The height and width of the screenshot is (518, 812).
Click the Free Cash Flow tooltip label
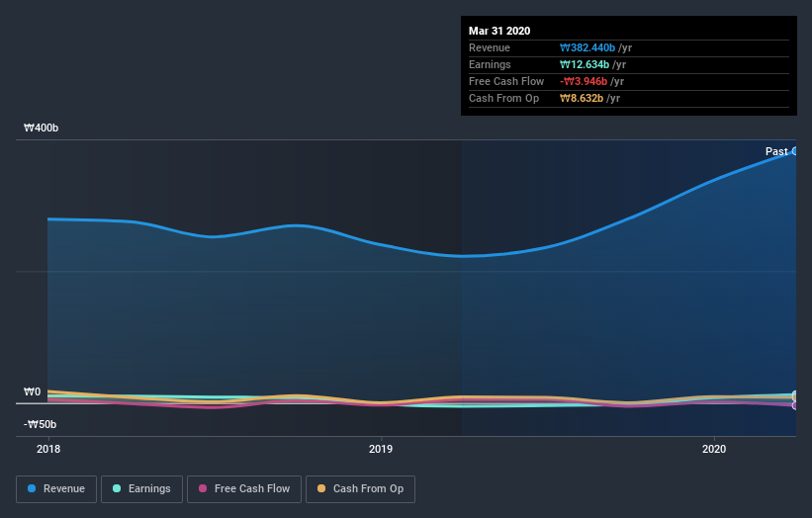[506, 81]
